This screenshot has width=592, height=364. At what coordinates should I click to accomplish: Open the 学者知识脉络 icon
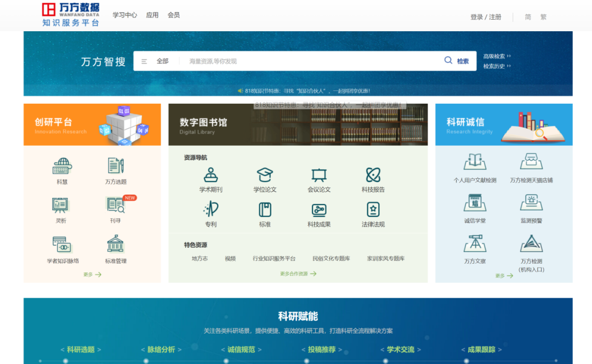pyautogui.click(x=62, y=244)
